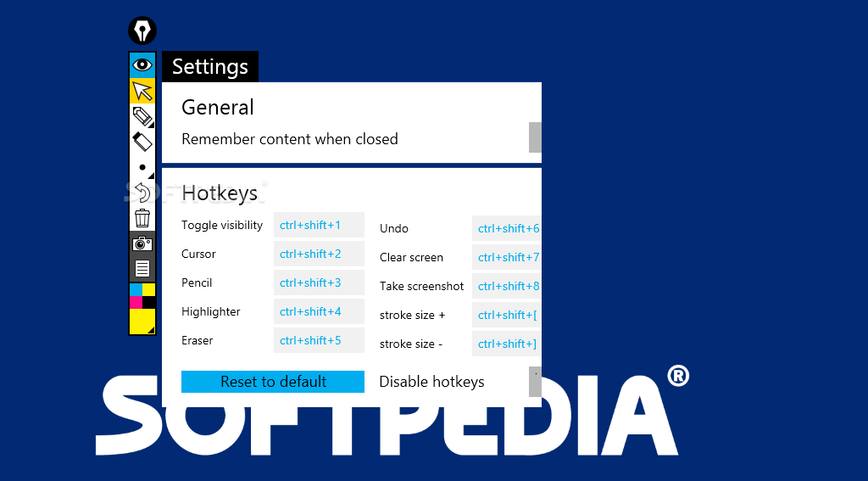The width and height of the screenshot is (868, 481).
Task: Click the "Clear screen" hotkey label
Action: pos(411,257)
